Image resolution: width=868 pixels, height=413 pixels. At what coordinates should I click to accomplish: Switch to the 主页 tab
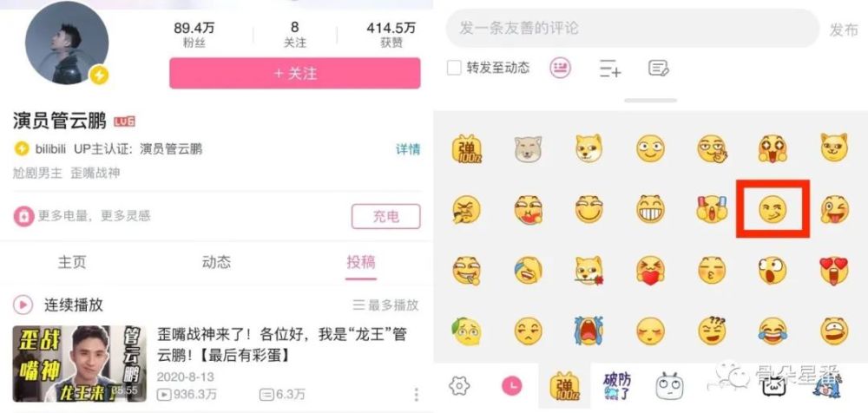(73, 262)
